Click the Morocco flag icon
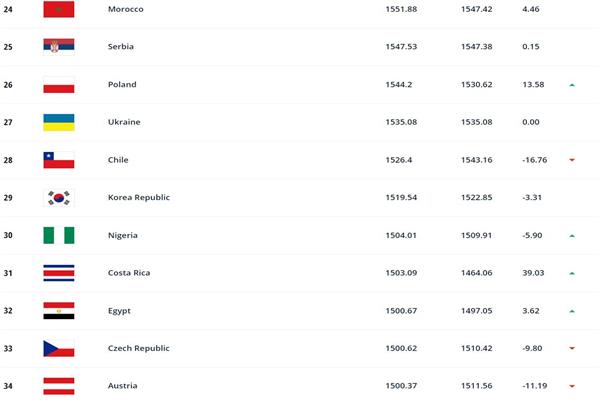 tap(59, 9)
